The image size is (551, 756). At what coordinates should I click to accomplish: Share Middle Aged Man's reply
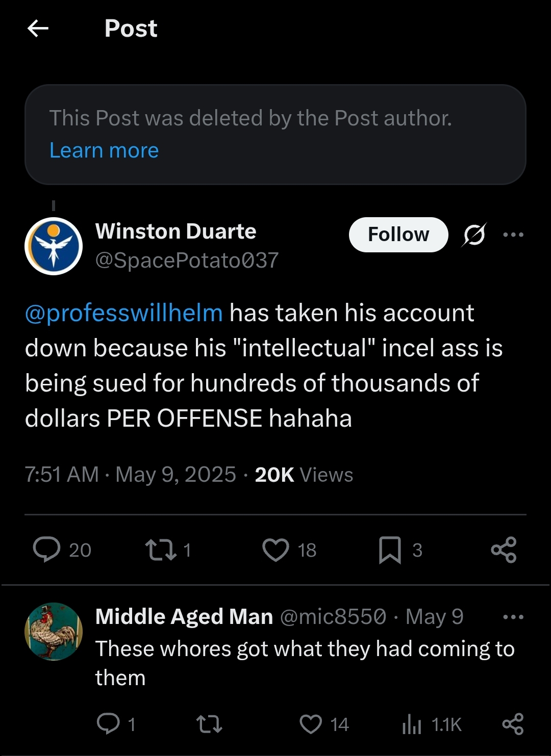point(513,724)
